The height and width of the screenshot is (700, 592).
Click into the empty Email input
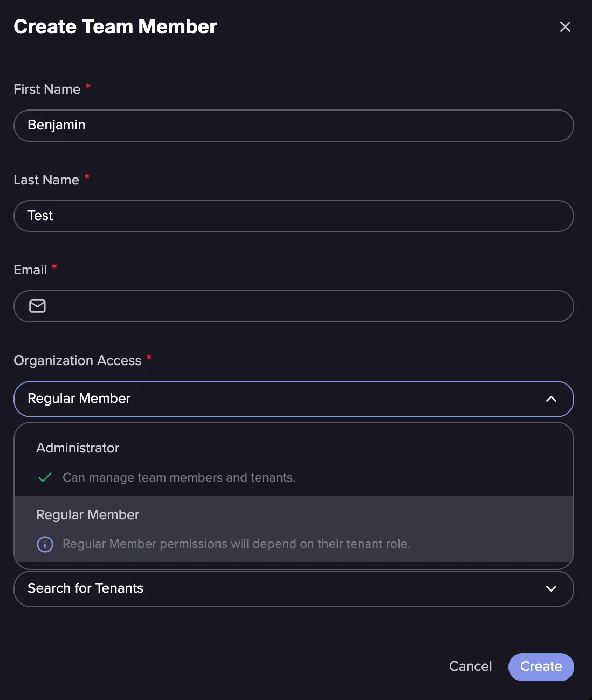302,306
